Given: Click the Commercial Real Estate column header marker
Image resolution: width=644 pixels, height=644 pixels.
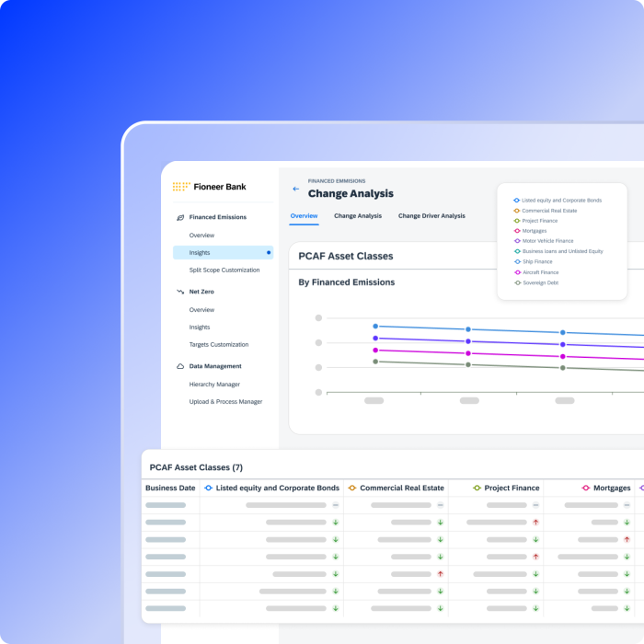Looking at the screenshot, I should coord(351,488).
